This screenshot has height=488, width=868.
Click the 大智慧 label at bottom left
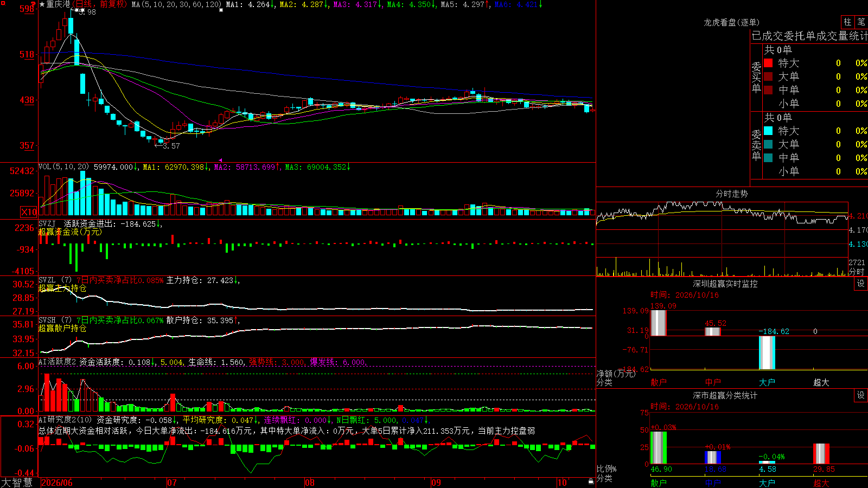tap(17, 483)
